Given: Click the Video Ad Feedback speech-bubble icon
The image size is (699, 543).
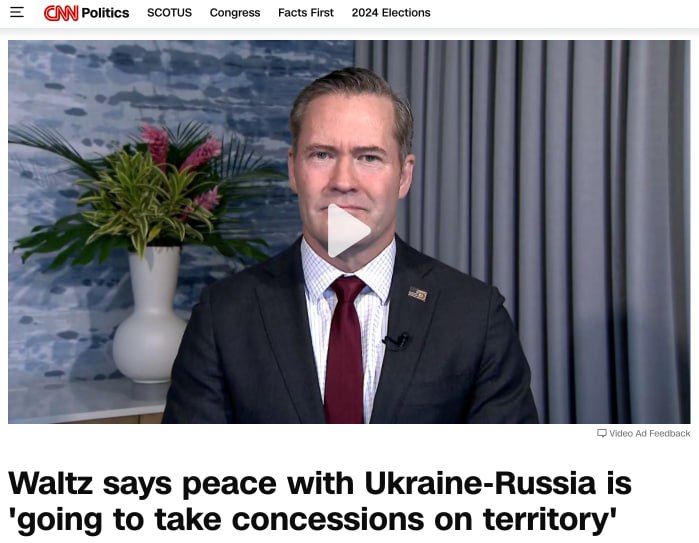Looking at the screenshot, I should pyautogui.click(x=602, y=433).
